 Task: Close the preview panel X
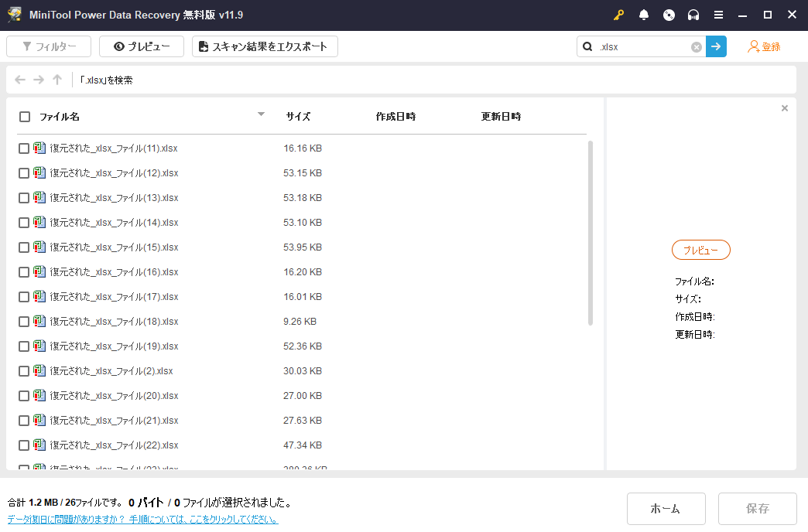pyautogui.click(x=784, y=108)
